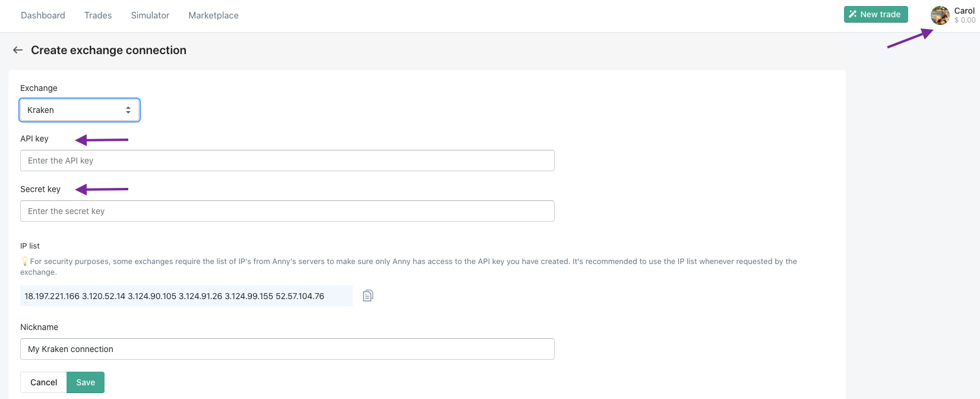Save the exchange connection
The width and height of the screenshot is (980, 399).
tap(86, 382)
